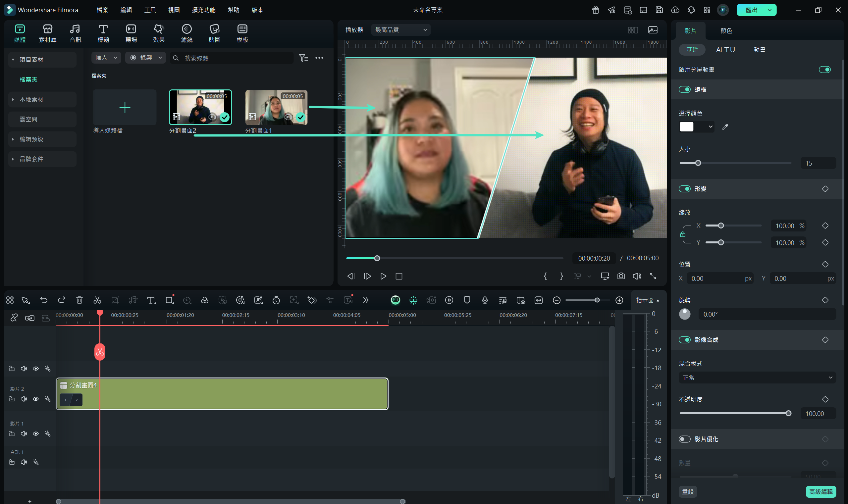Screen dimensions: 848x504
Task: Mute the 音訊 1 track speaker
Action: 24,462
